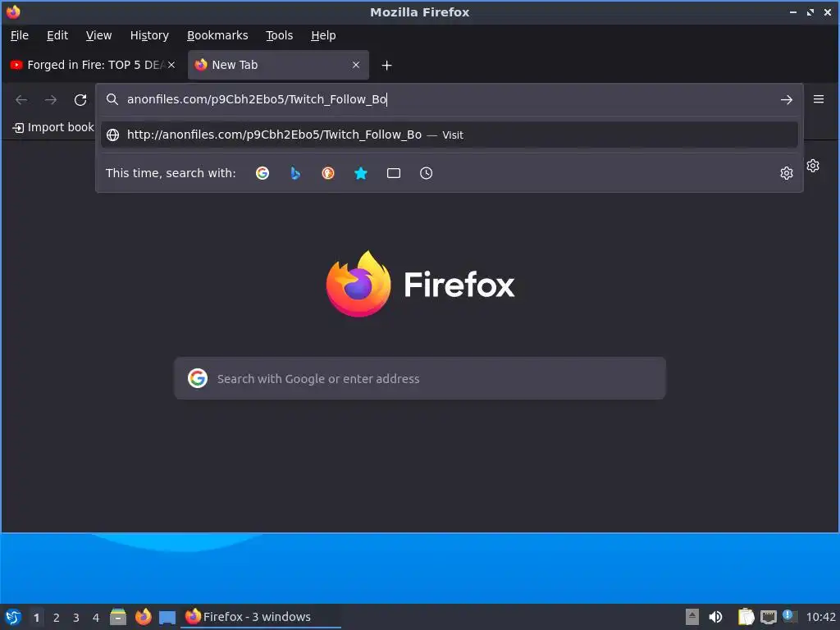Go back one page
The height and width of the screenshot is (630, 840).
(x=21, y=99)
